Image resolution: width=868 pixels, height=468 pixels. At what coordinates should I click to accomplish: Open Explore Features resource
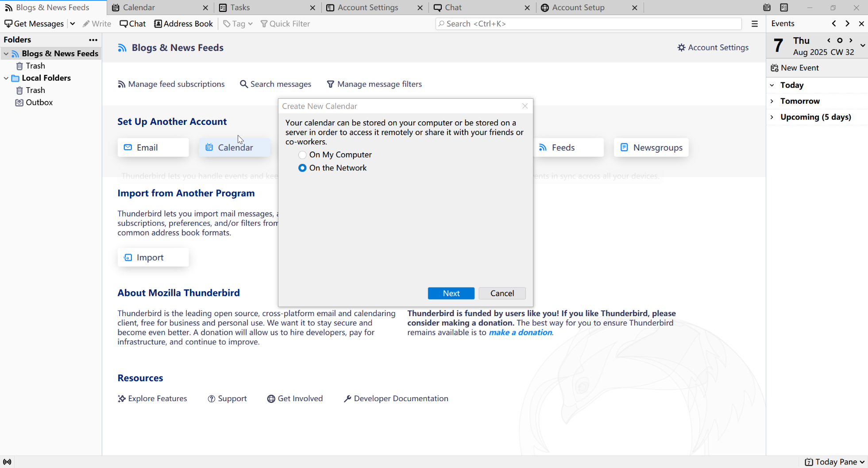(152, 398)
